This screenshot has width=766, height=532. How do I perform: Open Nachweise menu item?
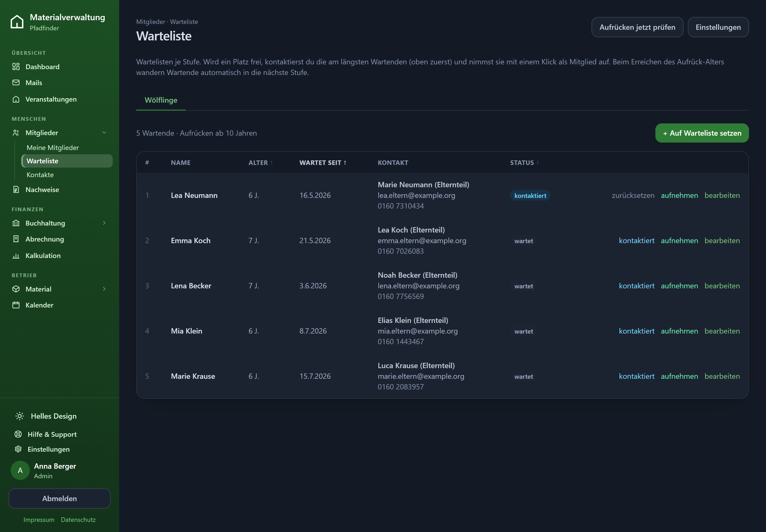point(60,189)
